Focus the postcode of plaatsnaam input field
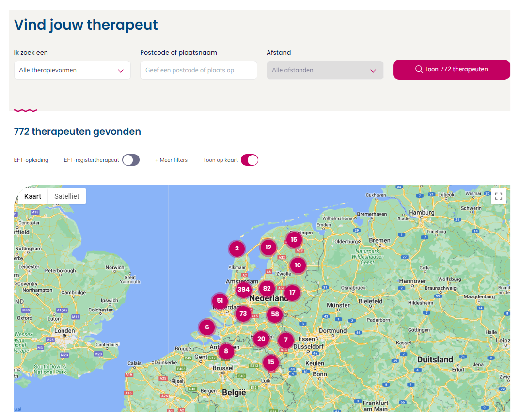 (198, 70)
